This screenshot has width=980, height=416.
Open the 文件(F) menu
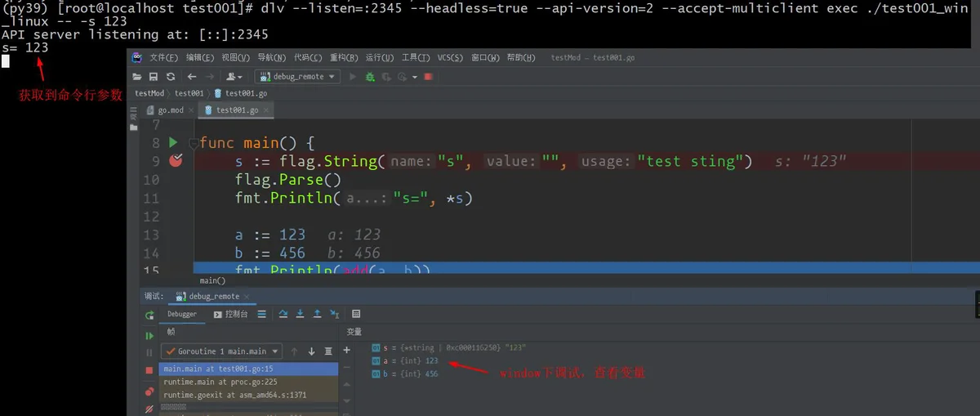163,58
